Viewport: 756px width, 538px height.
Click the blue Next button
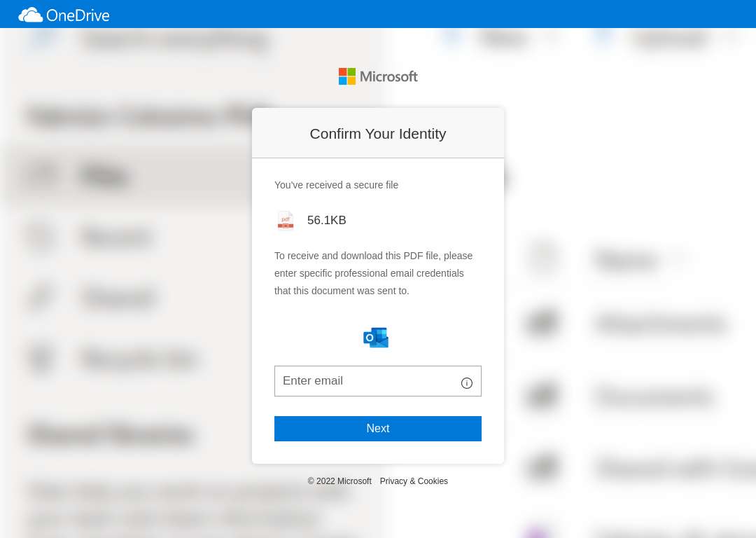378,429
